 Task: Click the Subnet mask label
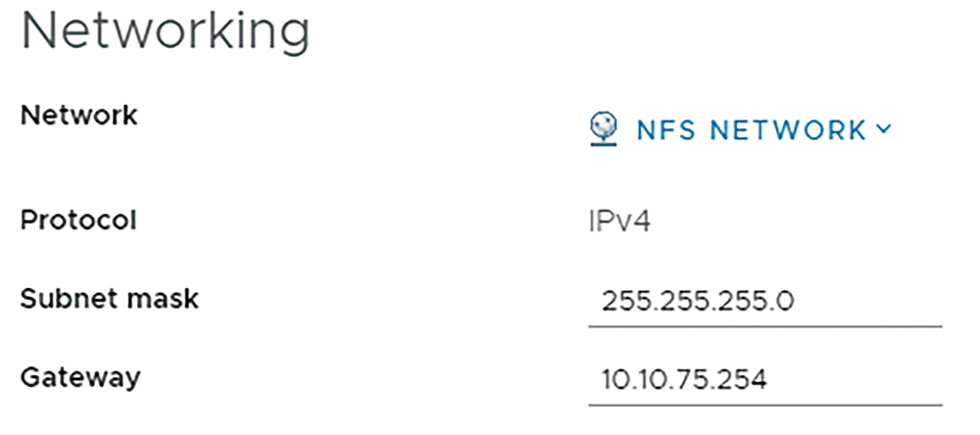tap(110, 299)
